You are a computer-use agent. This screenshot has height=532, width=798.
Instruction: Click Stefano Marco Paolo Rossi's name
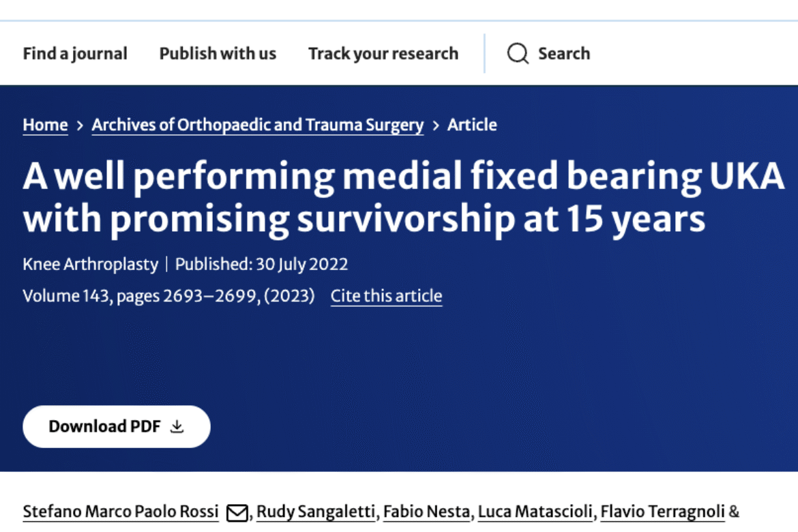click(x=120, y=512)
